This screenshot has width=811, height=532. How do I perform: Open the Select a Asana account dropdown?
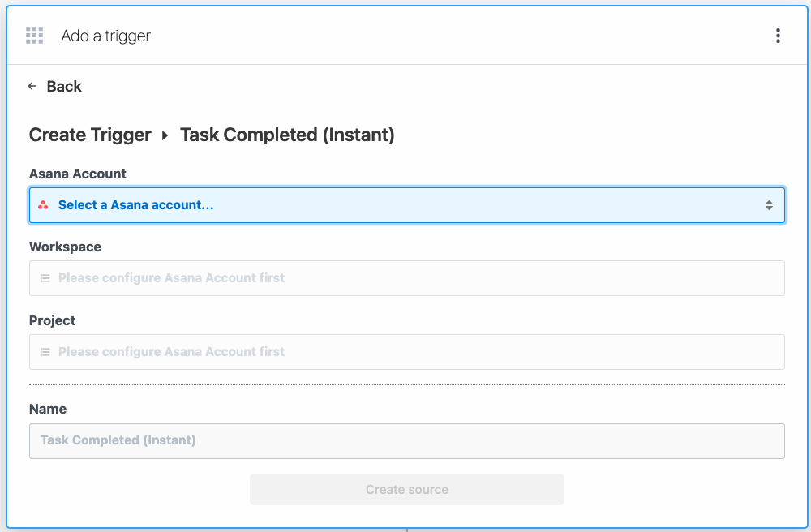407,205
